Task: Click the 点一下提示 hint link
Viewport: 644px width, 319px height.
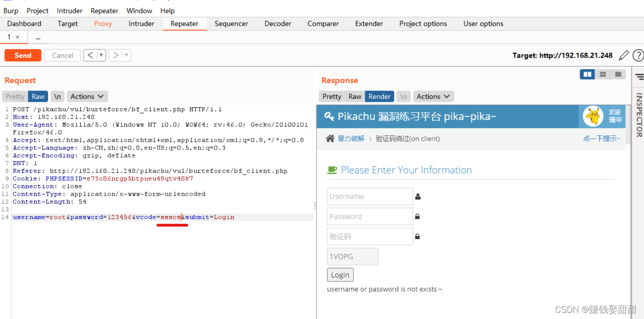Action: point(602,139)
